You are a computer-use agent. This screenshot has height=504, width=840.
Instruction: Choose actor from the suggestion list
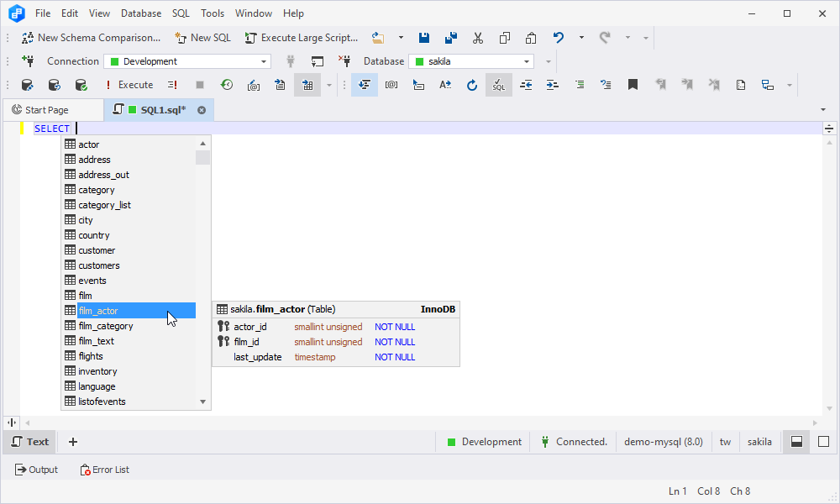pos(129,144)
